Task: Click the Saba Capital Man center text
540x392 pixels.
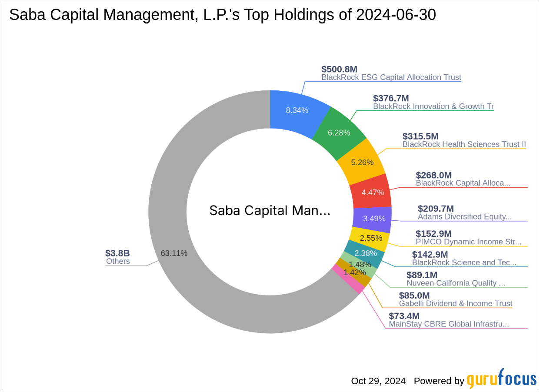Action: [x=270, y=211]
